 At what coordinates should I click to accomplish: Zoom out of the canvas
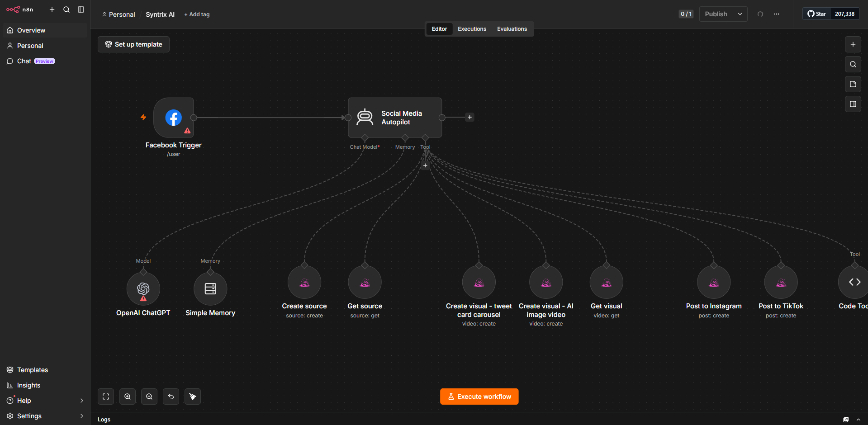(149, 397)
